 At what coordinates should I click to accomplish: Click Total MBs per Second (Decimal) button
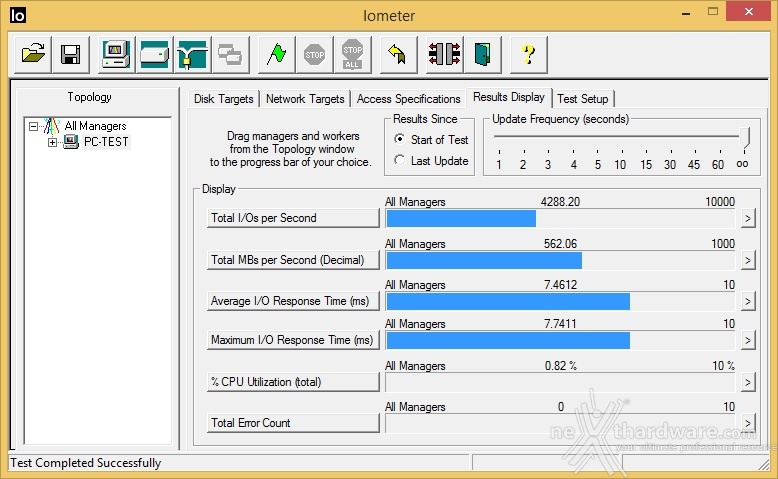click(293, 260)
